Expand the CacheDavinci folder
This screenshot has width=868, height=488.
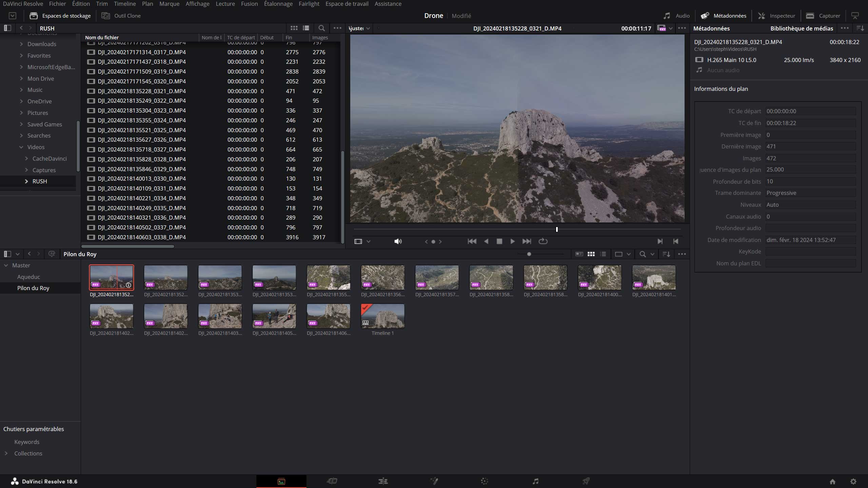tap(26, 159)
